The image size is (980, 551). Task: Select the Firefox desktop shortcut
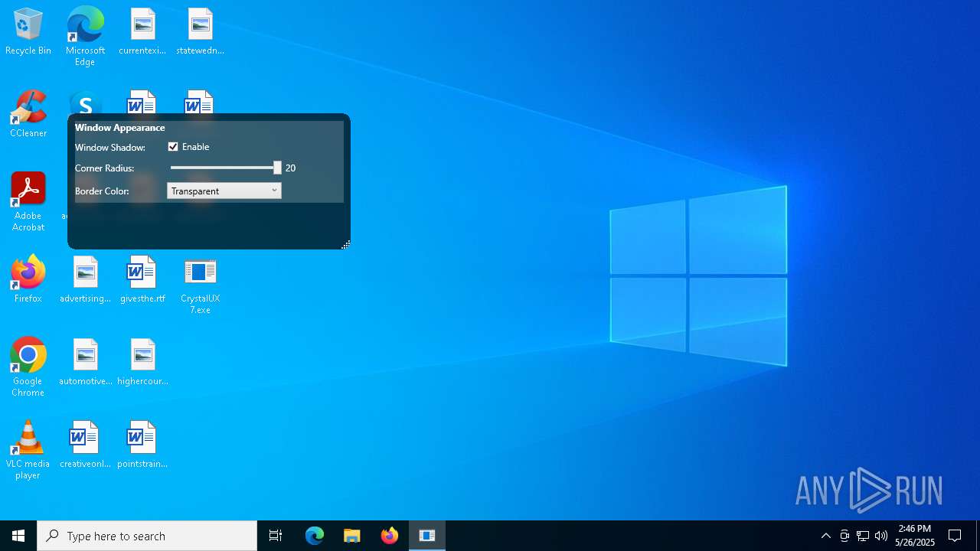click(28, 279)
